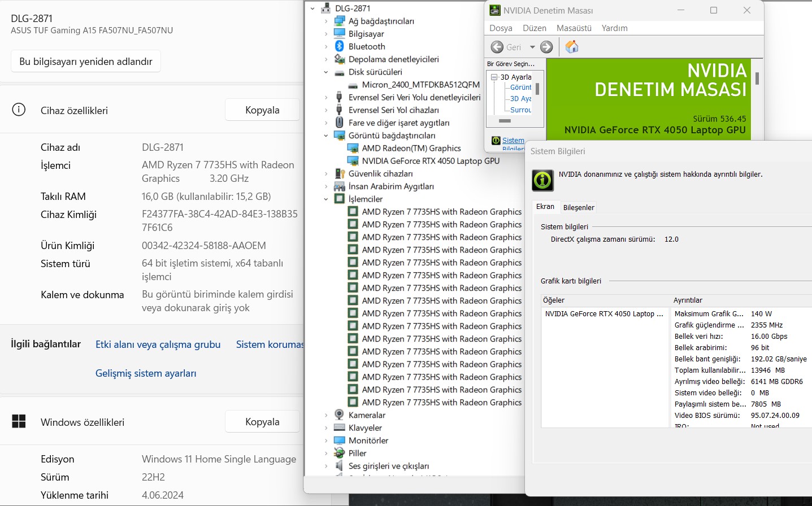Image resolution: width=812 pixels, height=506 pixels.
Task: Click the Ayrıntılar column header
Action: pos(741,300)
